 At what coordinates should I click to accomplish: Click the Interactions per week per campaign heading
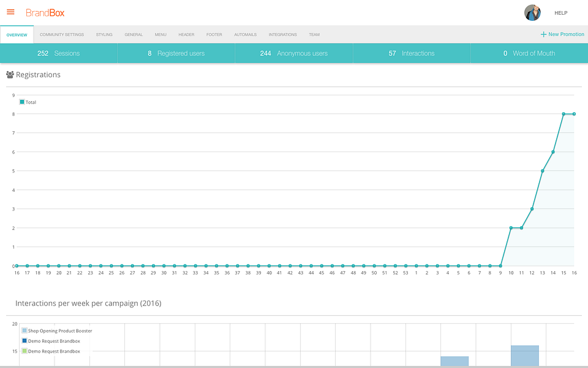pos(88,304)
